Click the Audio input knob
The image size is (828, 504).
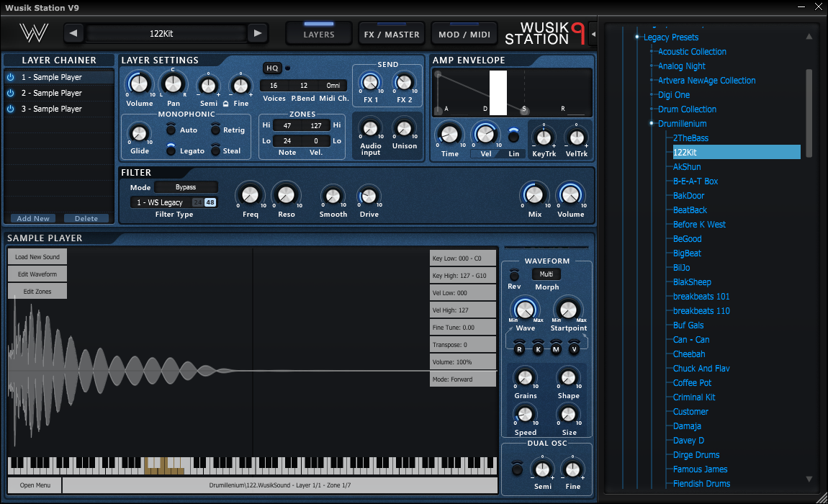370,128
